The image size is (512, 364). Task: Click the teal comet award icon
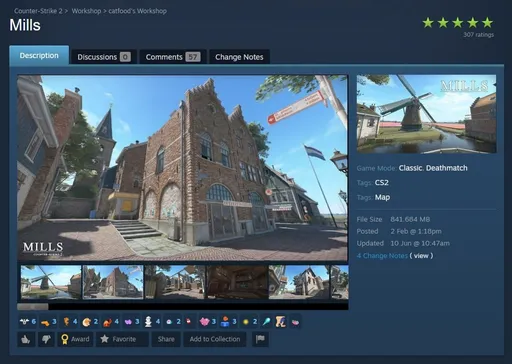click(267, 322)
